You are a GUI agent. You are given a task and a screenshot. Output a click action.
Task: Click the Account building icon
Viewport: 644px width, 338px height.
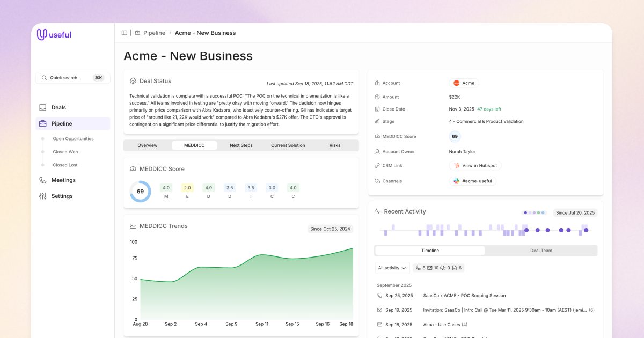(377, 83)
